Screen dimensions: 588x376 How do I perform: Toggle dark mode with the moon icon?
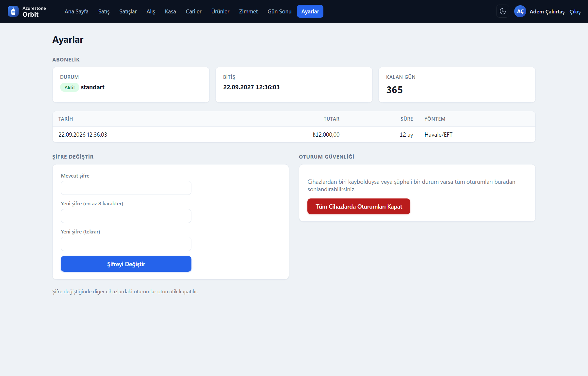pos(503,11)
